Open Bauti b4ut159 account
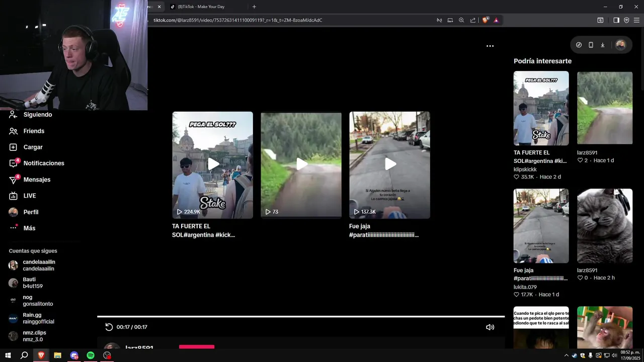Viewport: 644px width, 362px height. [x=33, y=283]
